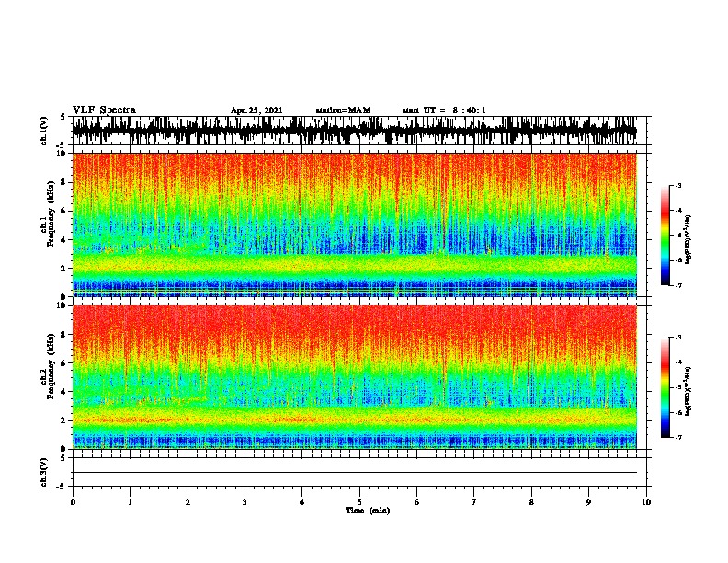Click the "8" kHz tick of ch.2
728x563 pixels.
pyautogui.click(x=64, y=334)
